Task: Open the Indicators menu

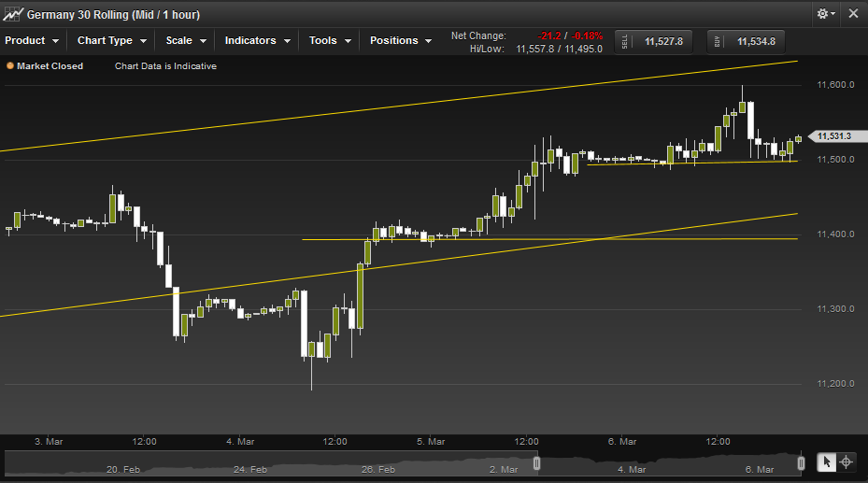Action: point(258,40)
